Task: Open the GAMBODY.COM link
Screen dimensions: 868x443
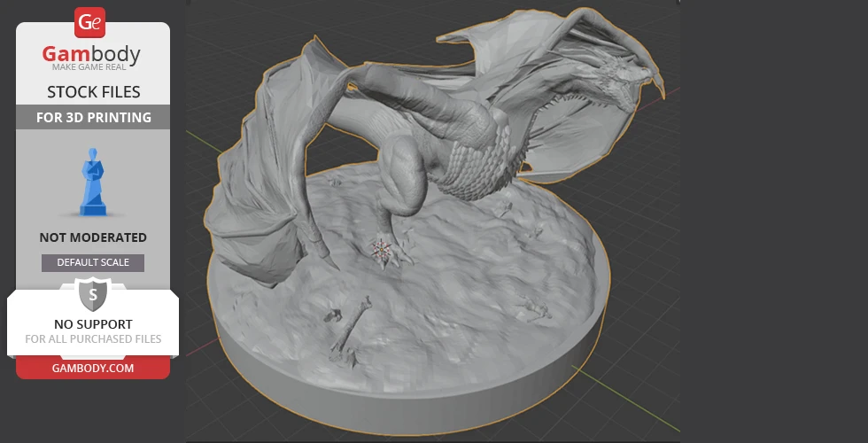Action: click(x=93, y=368)
